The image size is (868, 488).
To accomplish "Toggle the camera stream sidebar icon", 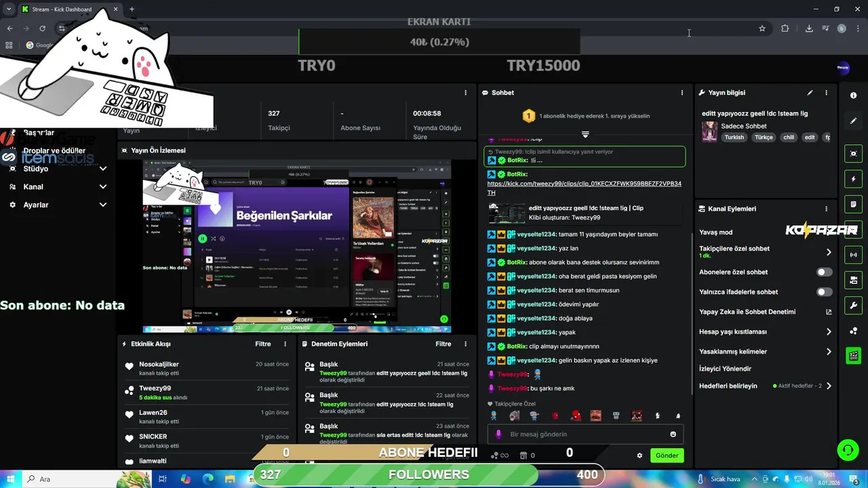I will 853,280.
